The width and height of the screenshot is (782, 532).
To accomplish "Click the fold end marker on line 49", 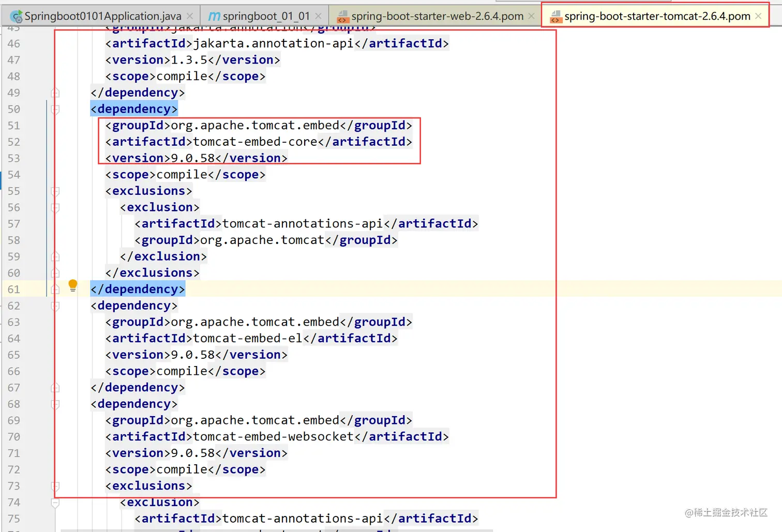I will point(55,93).
